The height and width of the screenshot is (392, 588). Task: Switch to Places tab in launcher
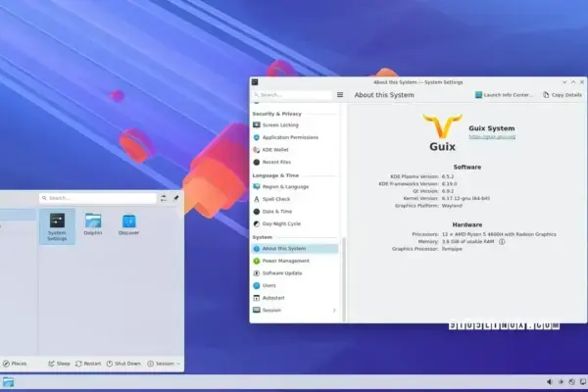click(x=15, y=364)
